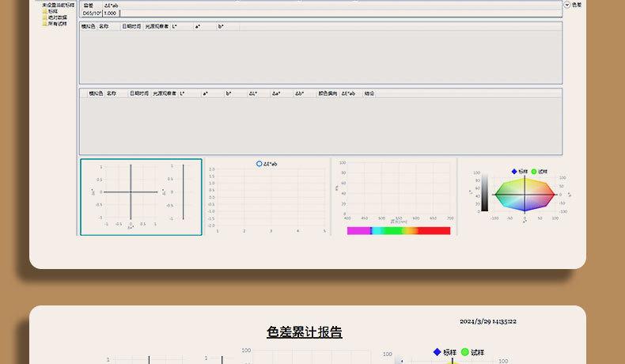Sort samples table by 光源观察者 column
This screenshot has height=364, width=625.
click(165, 93)
